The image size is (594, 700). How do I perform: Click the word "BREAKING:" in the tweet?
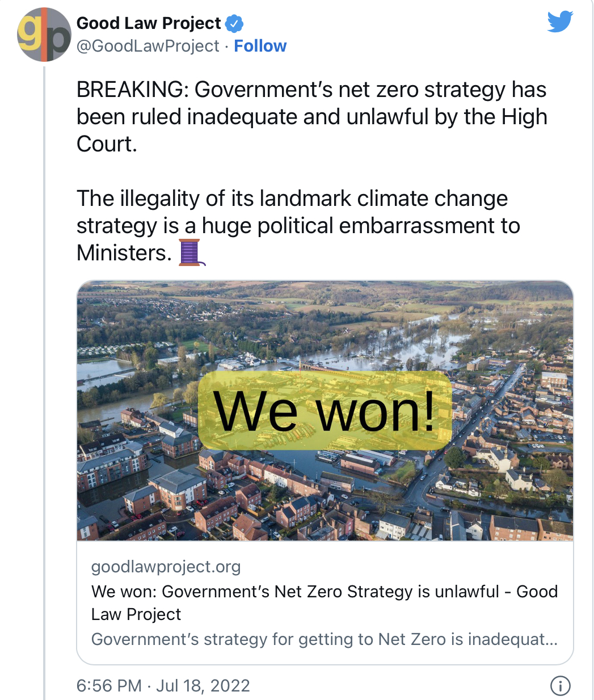coord(133,90)
